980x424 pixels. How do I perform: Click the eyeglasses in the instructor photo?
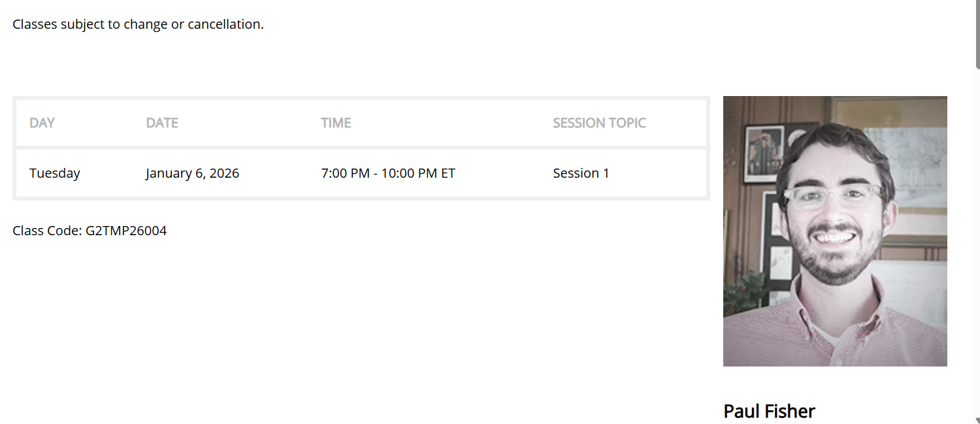[835, 196]
